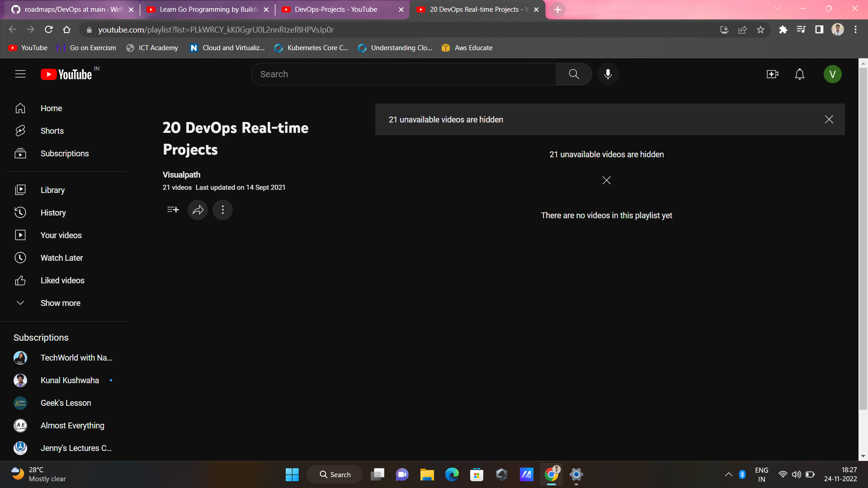Open TechWorld with Nana subscription
Screen dimensions: 868x488
[76, 358]
